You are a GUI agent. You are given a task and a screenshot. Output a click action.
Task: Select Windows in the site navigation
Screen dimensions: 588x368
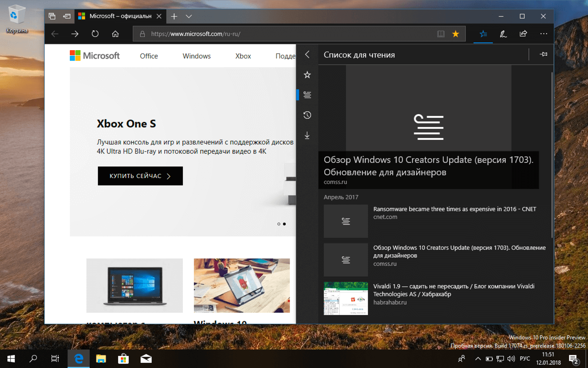[196, 56]
